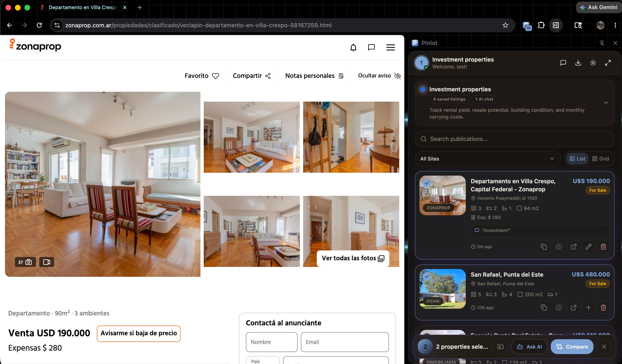Mark listing as Favorito

[x=202, y=76]
